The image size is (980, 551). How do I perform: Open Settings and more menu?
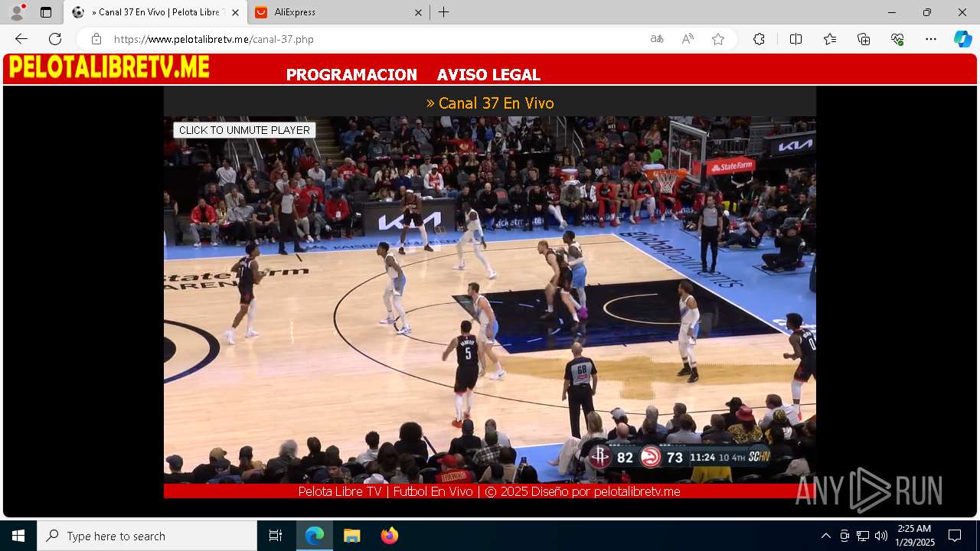coord(931,39)
